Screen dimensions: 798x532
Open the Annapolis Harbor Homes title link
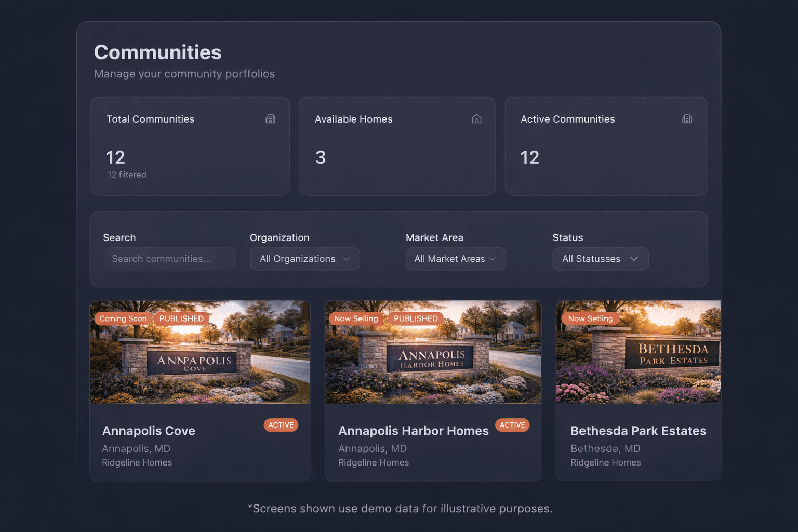tap(413, 431)
